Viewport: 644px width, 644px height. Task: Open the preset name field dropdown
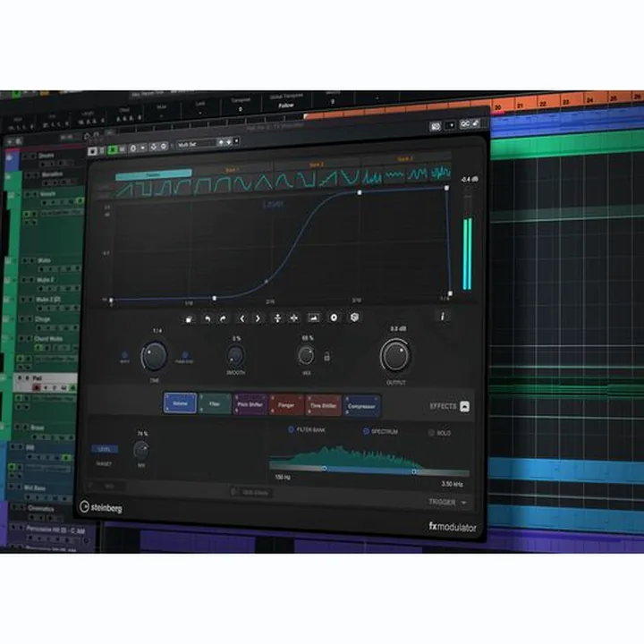(196, 144)
